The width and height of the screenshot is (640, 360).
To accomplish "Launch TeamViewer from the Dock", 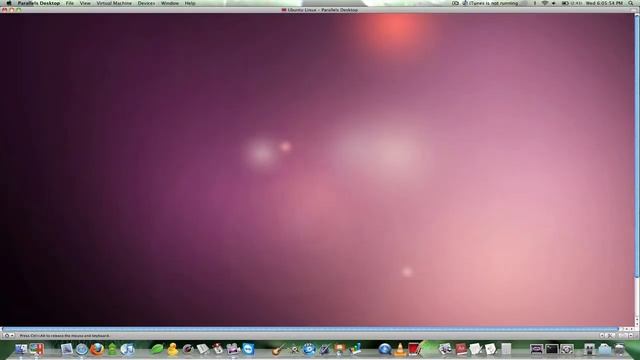I will pyautogui.click(x=248, y=349).
